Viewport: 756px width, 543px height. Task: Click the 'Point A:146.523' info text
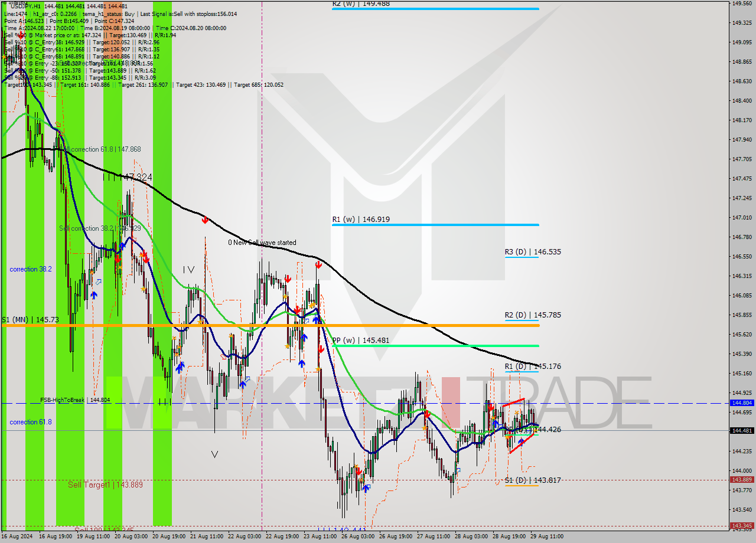tap(24, 21)
